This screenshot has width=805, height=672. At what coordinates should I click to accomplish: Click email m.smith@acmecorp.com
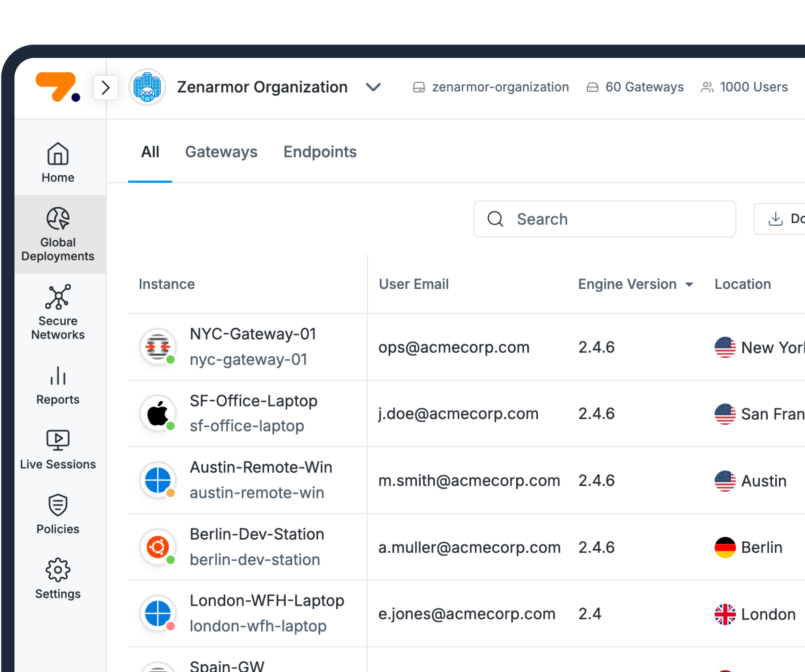469,480
